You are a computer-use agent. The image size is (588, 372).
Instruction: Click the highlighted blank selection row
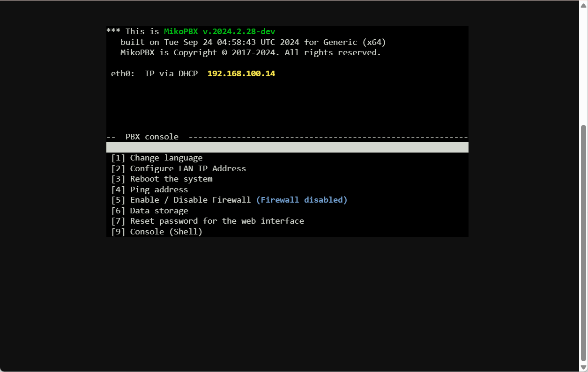[x=287, y=147]
